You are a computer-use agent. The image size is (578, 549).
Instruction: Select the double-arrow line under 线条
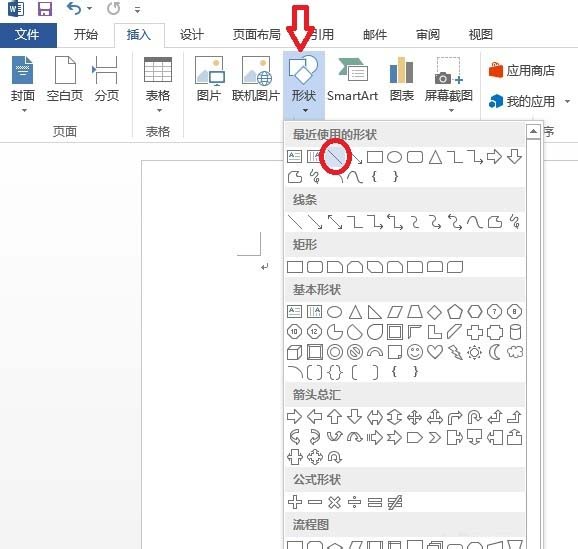[335, 222]
